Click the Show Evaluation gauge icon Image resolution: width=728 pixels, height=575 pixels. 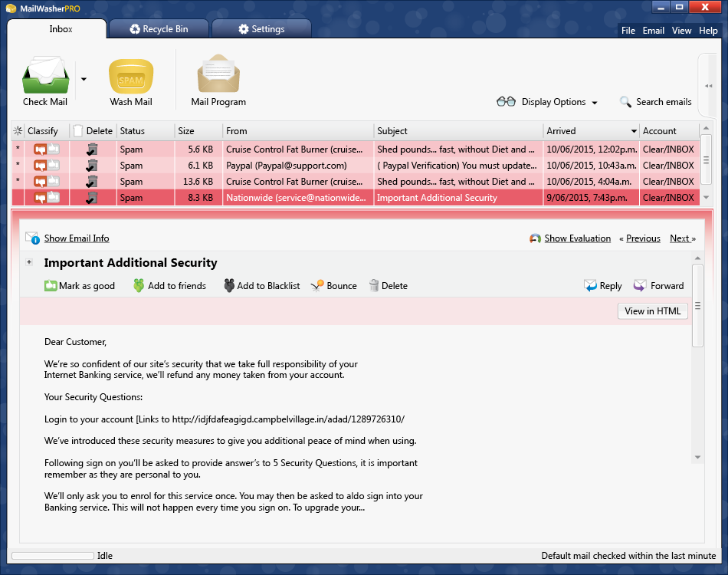click(x=535, y=238)
